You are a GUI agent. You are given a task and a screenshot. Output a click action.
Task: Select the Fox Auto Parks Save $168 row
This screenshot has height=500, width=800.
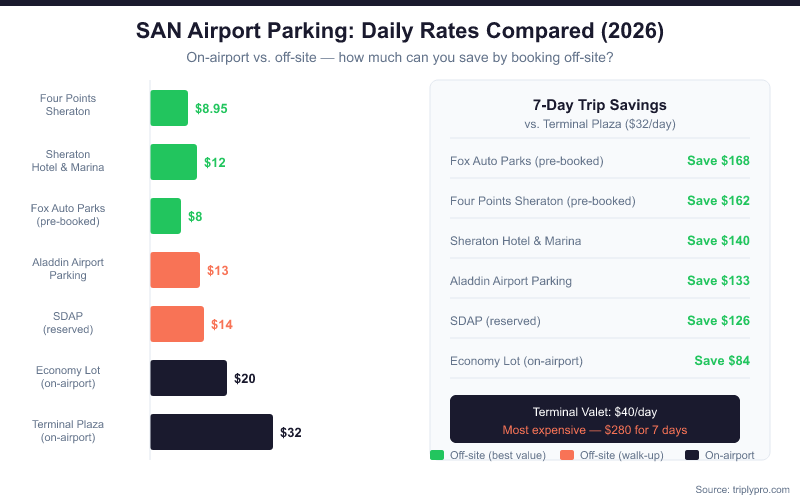pos(600,160)
